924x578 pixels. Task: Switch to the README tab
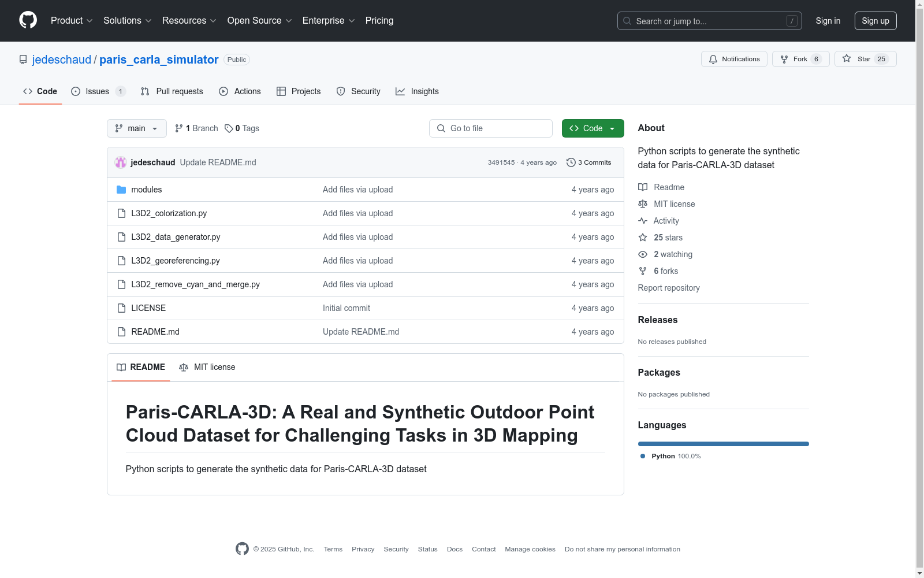pos(141,367)
